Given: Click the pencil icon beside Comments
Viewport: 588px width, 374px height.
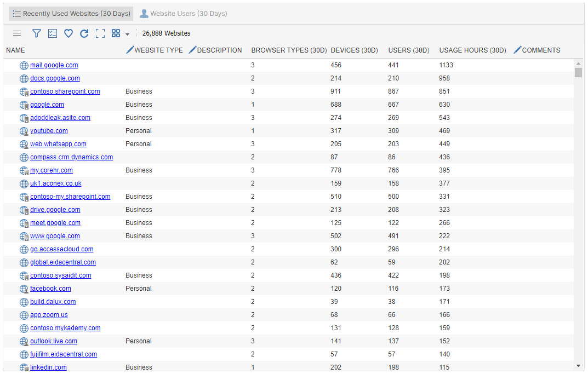Looking at the screenshot, I should pos(517,49).
